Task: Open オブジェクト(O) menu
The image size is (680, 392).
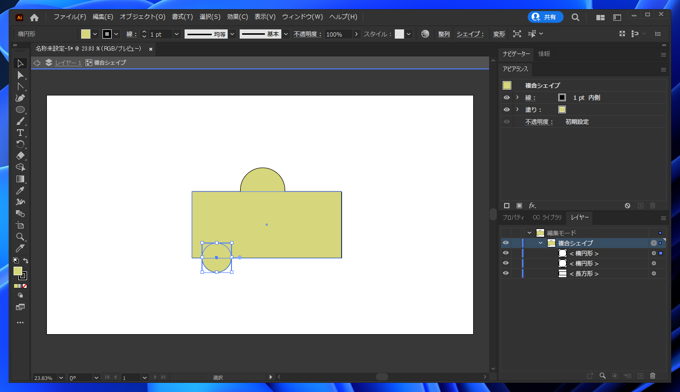Action: point(143,17)
